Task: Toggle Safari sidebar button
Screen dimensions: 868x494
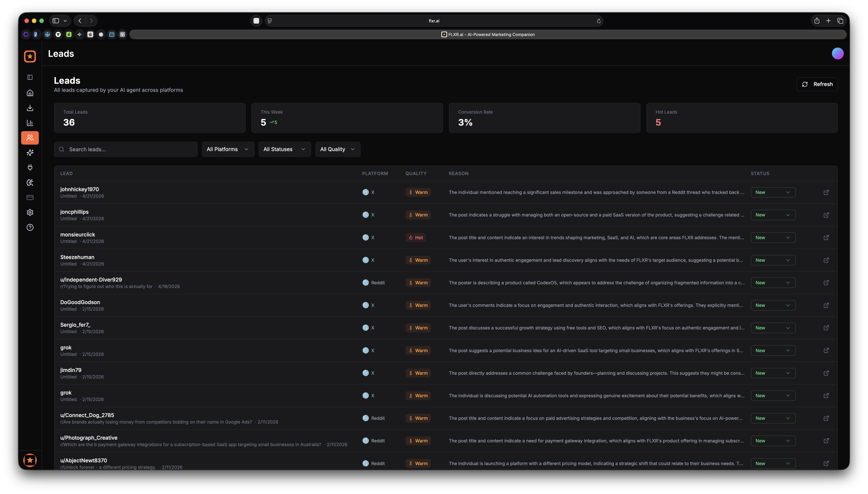Action: point(56,21)
